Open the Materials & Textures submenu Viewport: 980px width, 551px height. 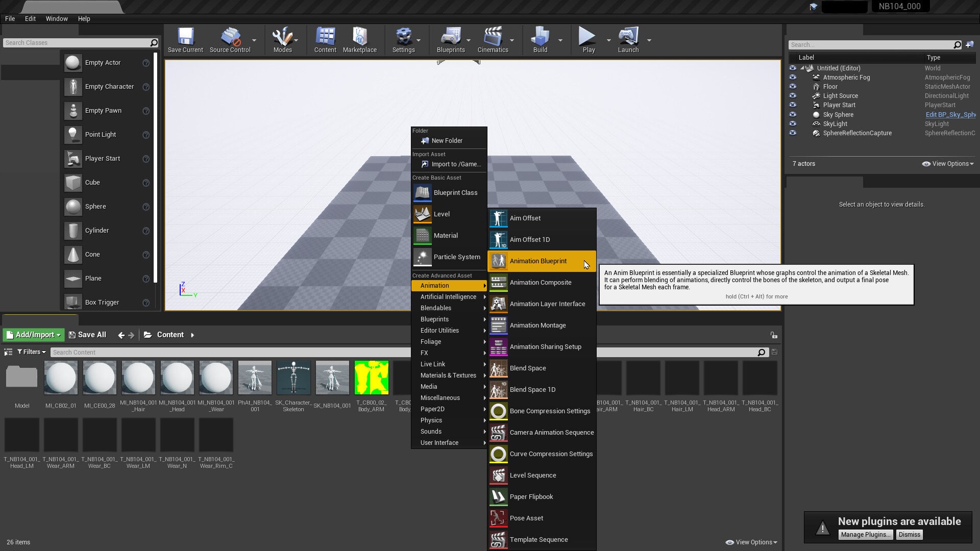click(449, 375)
